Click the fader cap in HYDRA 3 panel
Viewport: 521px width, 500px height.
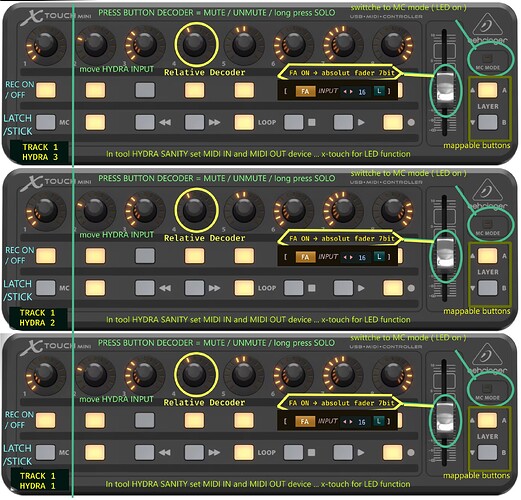445,89
